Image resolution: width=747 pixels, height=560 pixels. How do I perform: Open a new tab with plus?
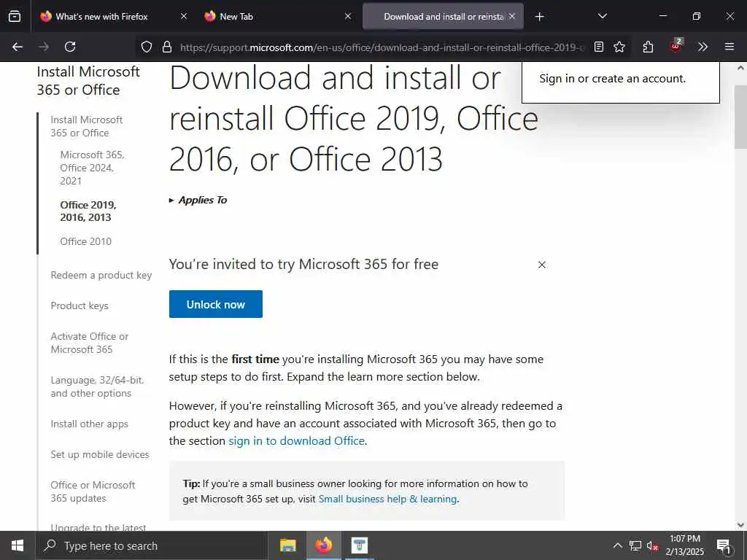pyautogui.click(x=539, y=17)
